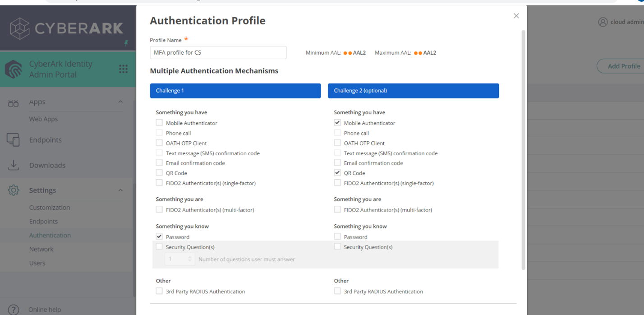Click the sidebar pin icon
Image resolution: width=644 pixels, height=315 pixels.
(x=126, y=43)
